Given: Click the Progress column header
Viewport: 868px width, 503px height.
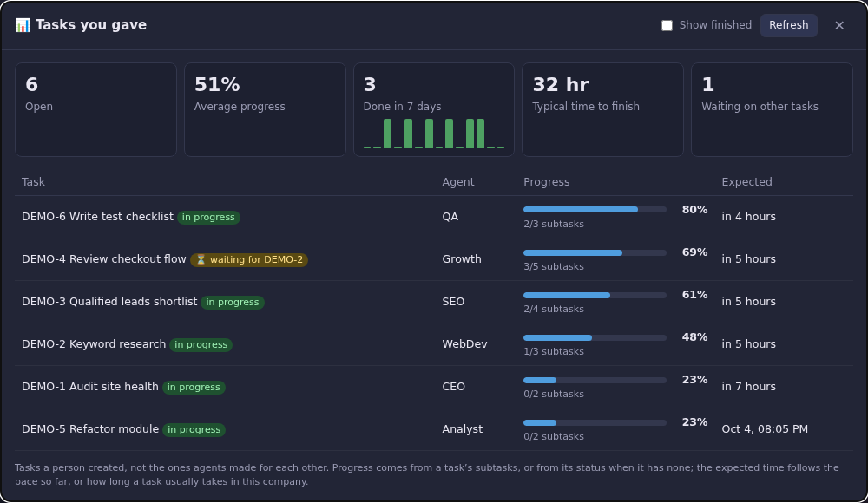Looking at the screenshot, I should tap(546, 182).
